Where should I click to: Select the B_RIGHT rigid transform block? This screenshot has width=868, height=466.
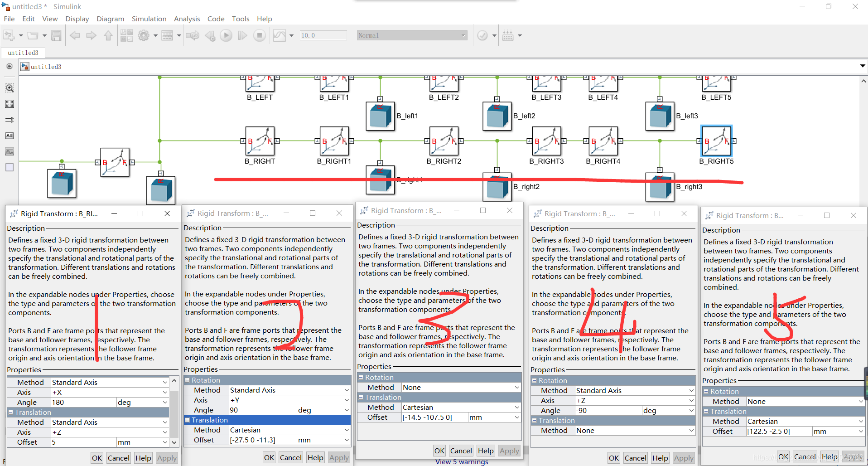click(260, 141)
